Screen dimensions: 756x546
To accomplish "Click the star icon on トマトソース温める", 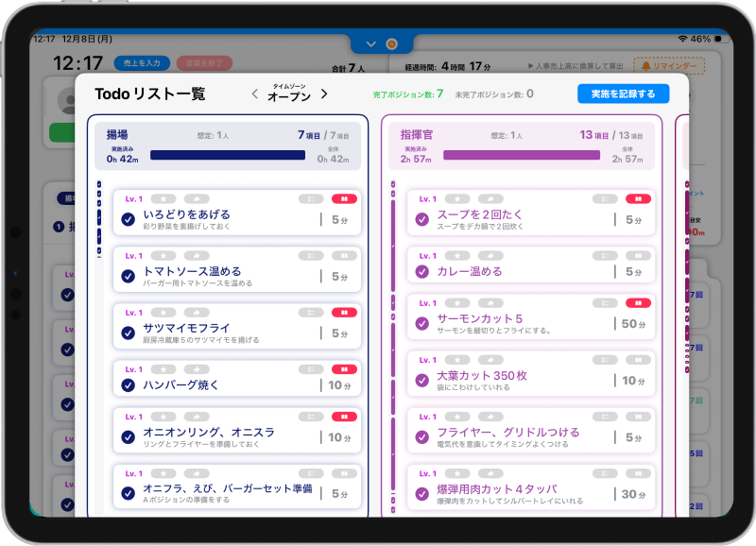I will tap(163, 256).
